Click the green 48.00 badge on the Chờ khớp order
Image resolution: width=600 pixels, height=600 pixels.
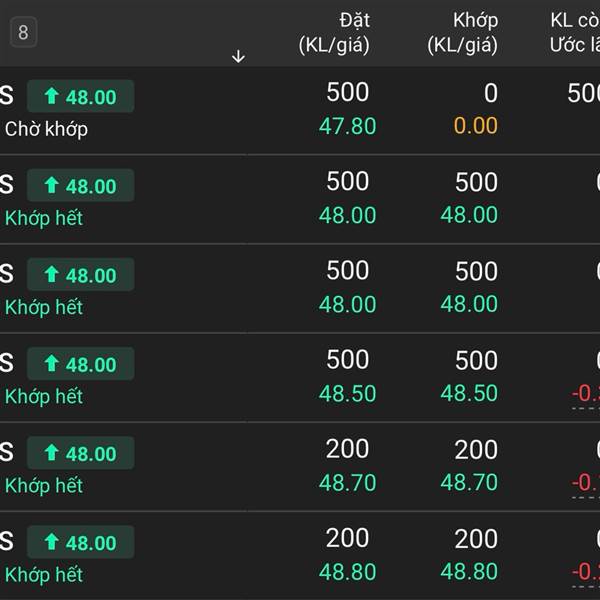click(80, 97)
